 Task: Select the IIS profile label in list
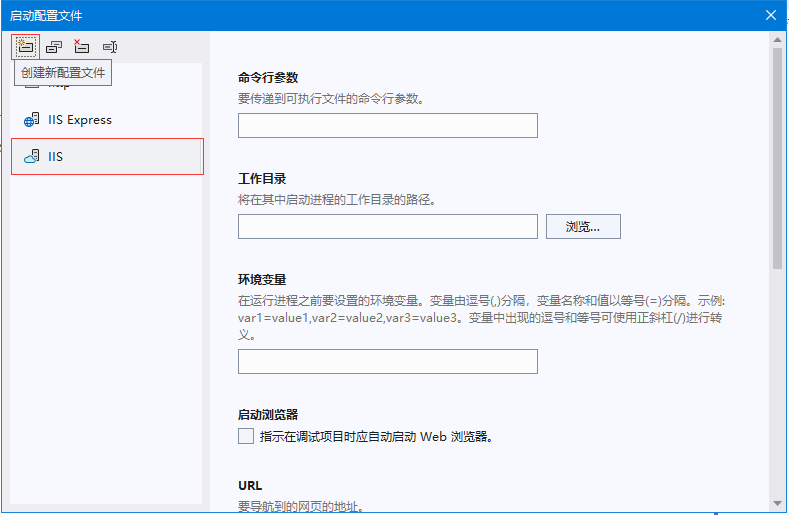(x=56, y=157)
